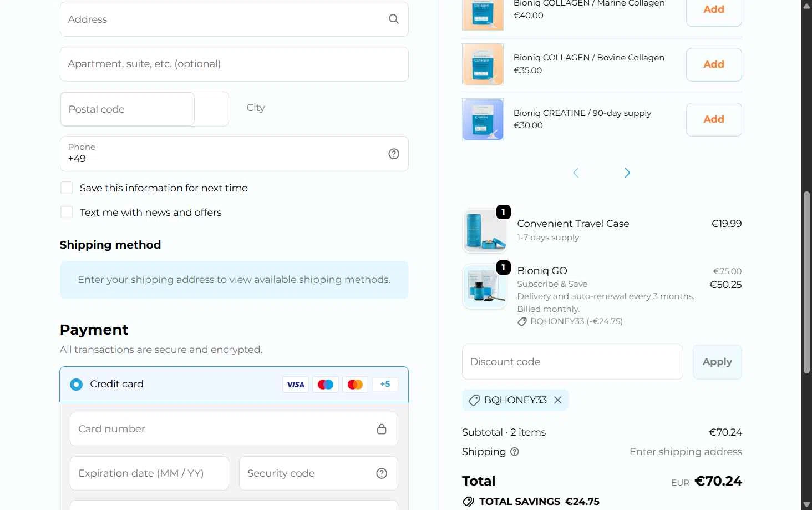The width and height of the screenshot is (812, 510).
Task: Click Bioniq GO product thumbnail
Action: tap(484, 286)
